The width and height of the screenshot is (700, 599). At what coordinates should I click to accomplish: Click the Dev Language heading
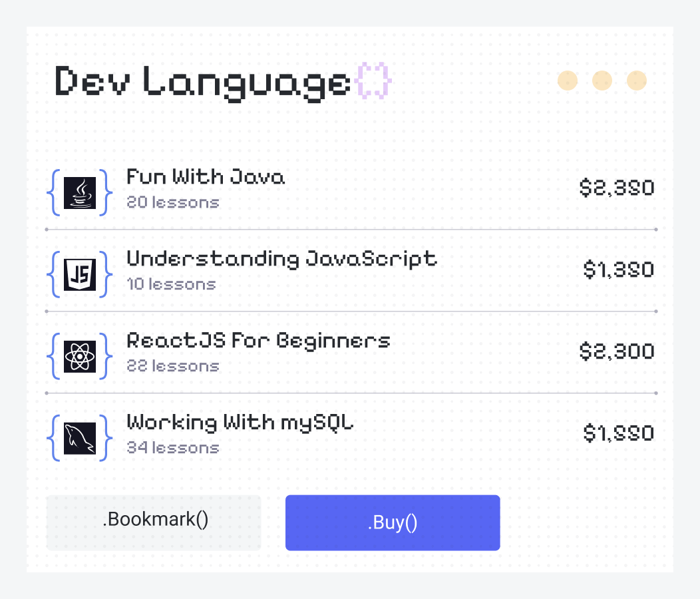click(202, 82)
